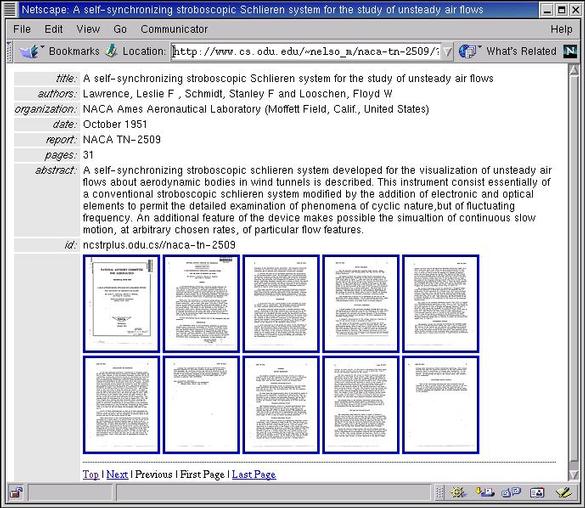This screenshot has width=585, height=508.
Task: Follow the Top link
Action: [x=91, y=474]
